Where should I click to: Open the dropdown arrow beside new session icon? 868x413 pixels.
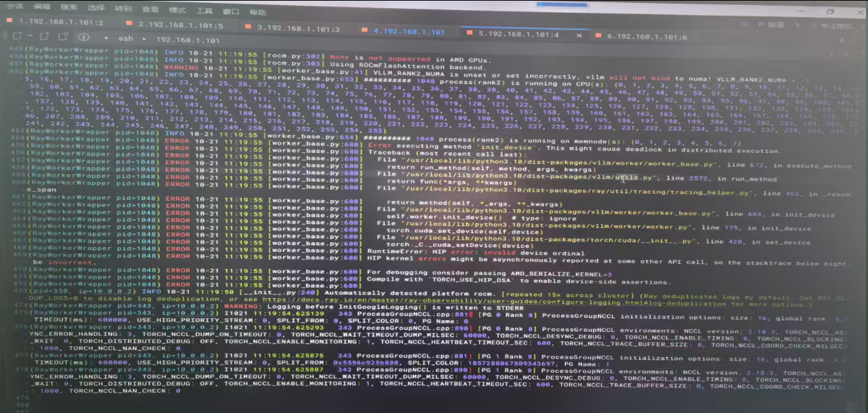pyautogui.click(x=30, y=35)
